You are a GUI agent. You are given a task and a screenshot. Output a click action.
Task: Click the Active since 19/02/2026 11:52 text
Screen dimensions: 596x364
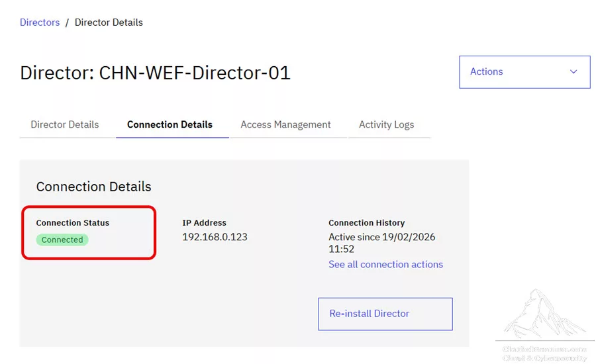point(382,243)
